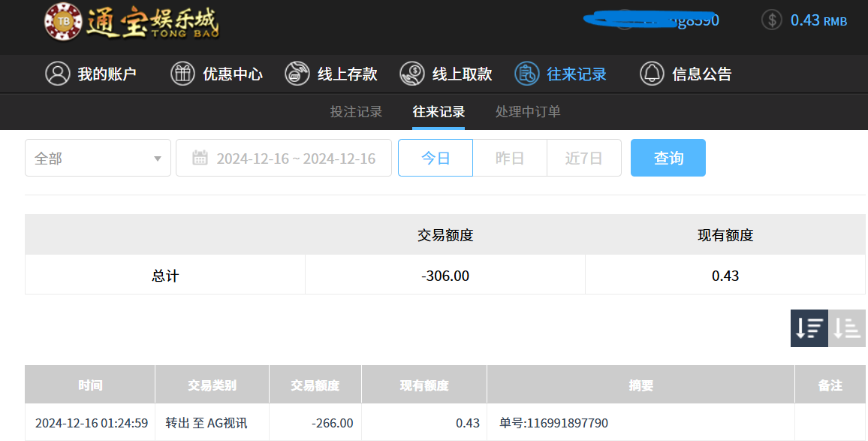Click the 0.43 RMB balance link

(x=818, y=20)
